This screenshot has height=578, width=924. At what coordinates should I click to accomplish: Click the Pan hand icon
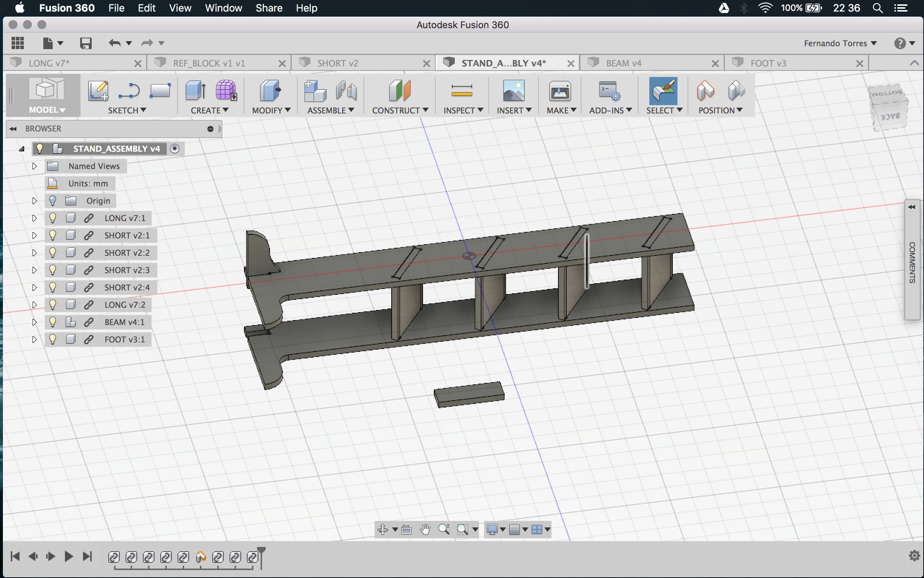click(425, 530)
